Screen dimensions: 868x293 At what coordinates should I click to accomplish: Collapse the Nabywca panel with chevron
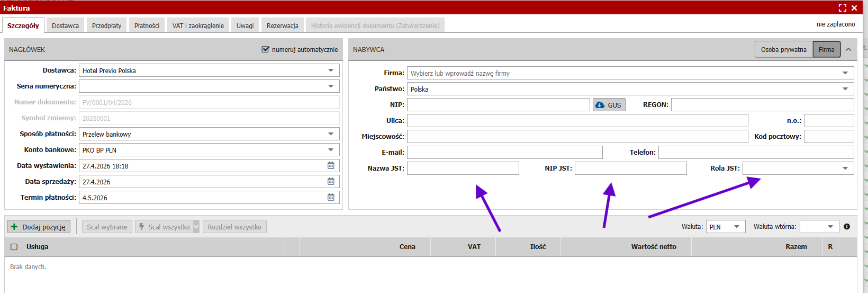pos(848,49)
